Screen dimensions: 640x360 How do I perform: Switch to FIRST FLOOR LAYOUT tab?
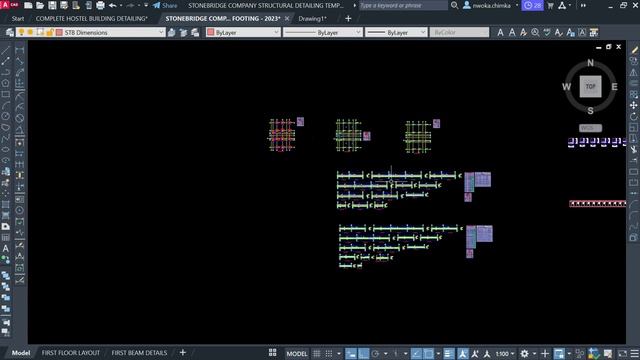click(x=71, y=353)
